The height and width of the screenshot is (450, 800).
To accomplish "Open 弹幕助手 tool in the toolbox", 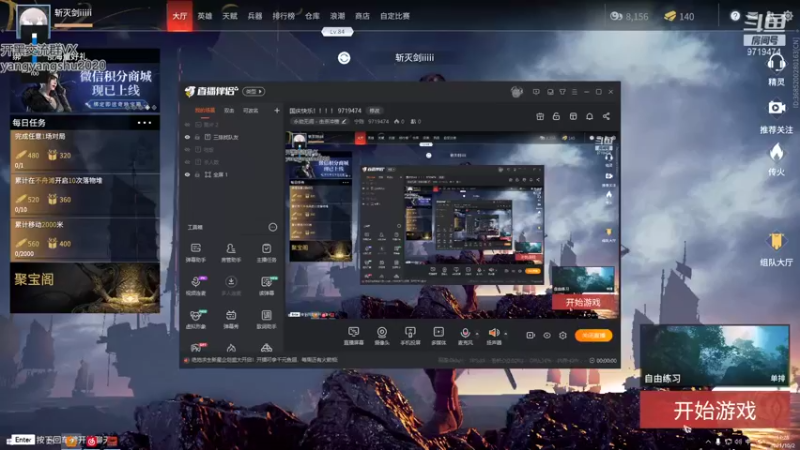I will click(x=195, y=253).
